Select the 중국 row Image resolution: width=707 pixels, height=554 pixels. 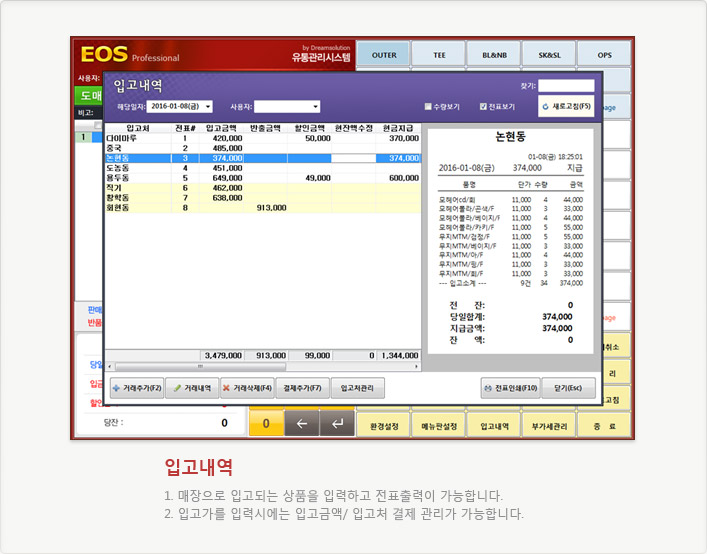[x=263, y=148]
